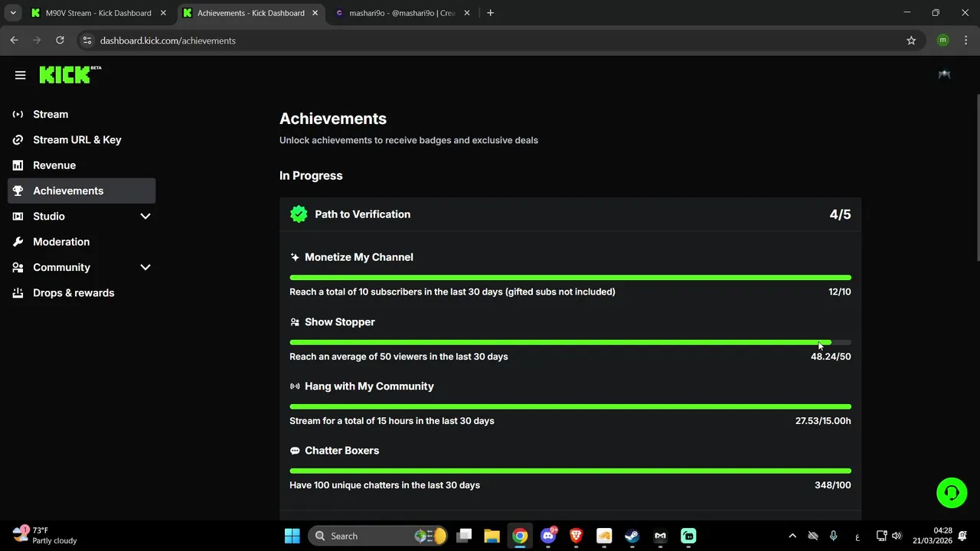Click the Community sidebar label
Screen dimensions: 980x551
click(x=61, y=267)
